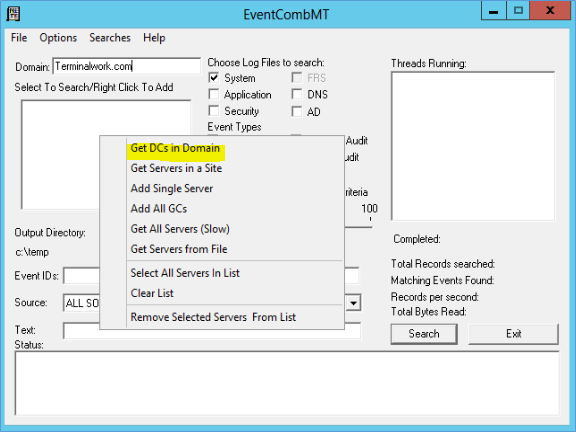Open the Help menu

click(154, 38)
